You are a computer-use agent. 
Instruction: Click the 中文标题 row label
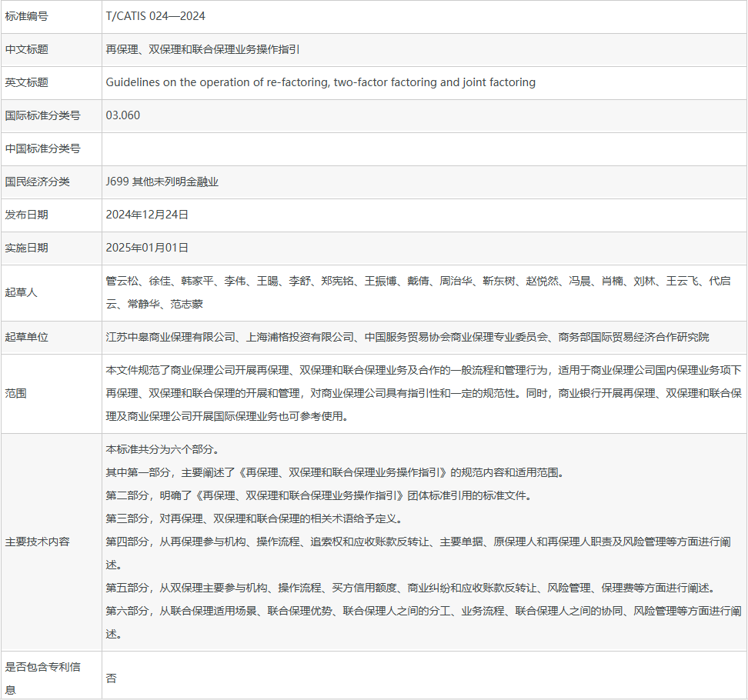tap(27, 49)
